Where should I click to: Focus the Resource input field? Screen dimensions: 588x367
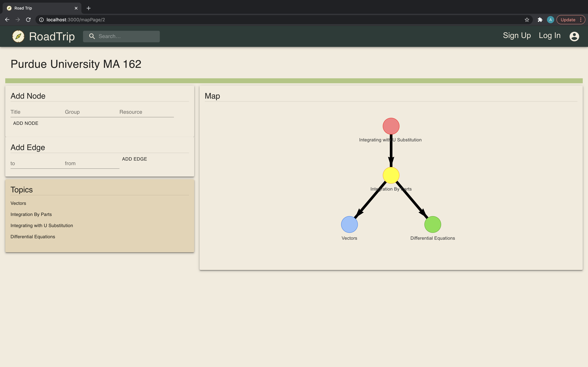[x=146, y=112]
